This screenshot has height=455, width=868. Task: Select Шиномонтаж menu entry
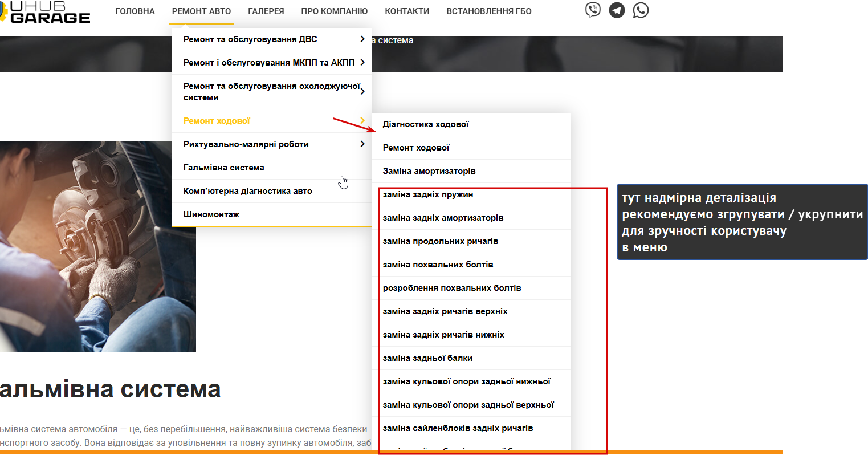point(272,214)
